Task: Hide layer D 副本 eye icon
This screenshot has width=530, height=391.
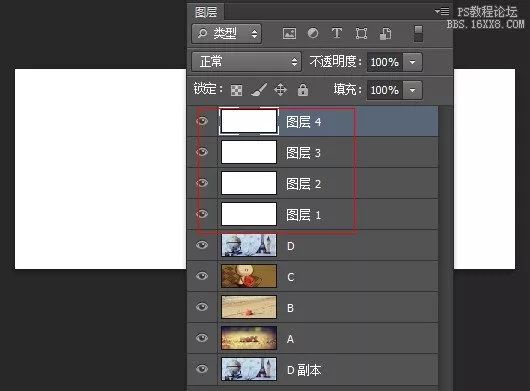Action: (202, 369)
